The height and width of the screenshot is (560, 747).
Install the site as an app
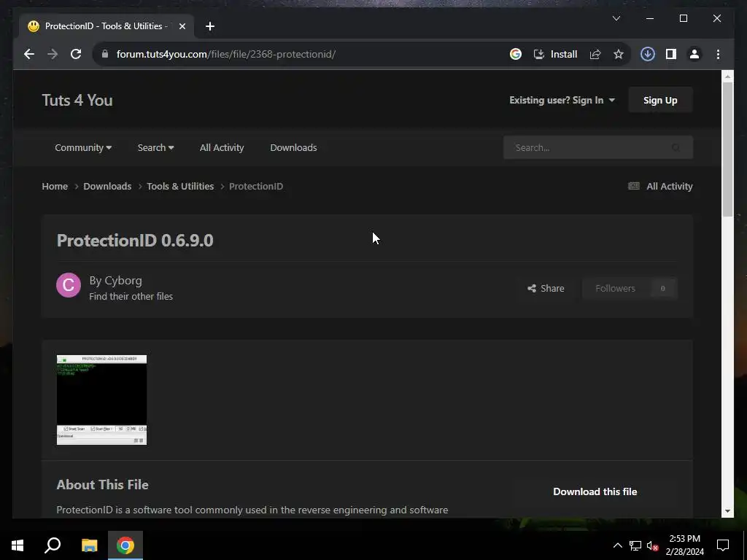click(555, 54)
